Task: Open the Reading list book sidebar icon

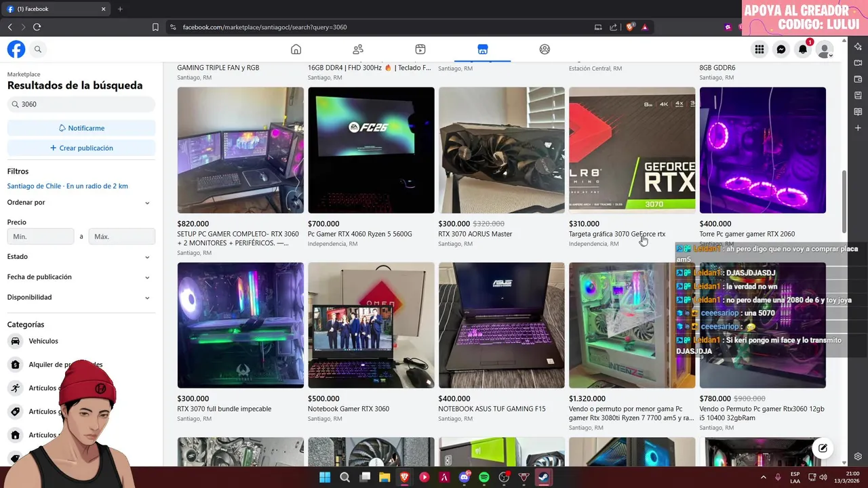Action: pos(858,112)
